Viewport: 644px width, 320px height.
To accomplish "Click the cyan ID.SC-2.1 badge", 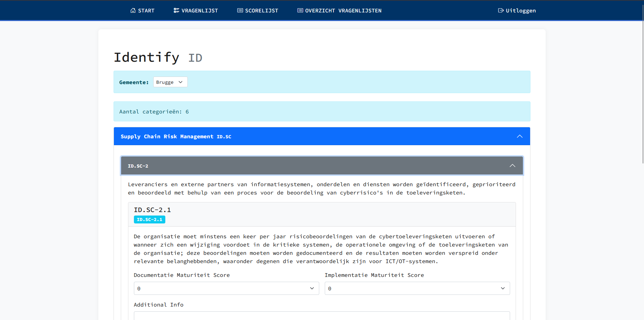I will point(149,220).
